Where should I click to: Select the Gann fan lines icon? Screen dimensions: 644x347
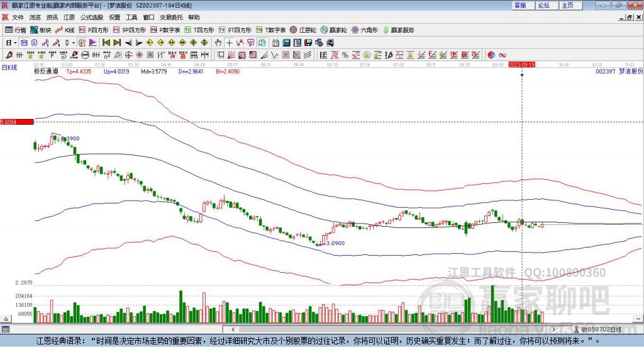[231, 55]
